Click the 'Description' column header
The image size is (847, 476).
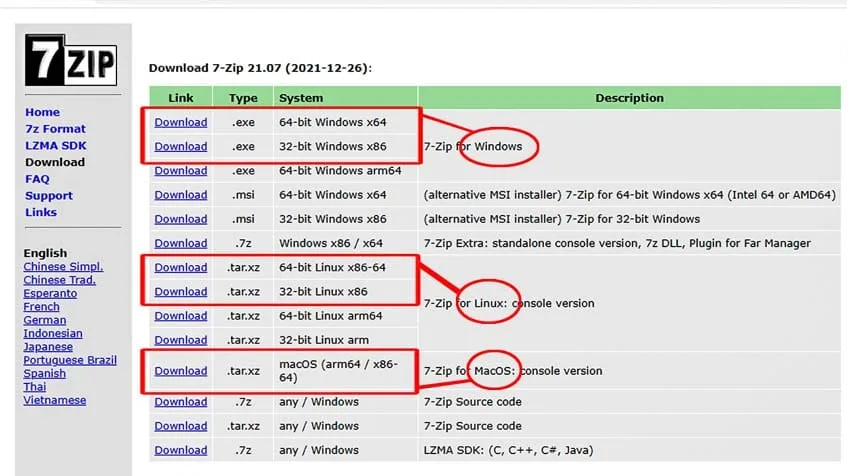(629, 98)
